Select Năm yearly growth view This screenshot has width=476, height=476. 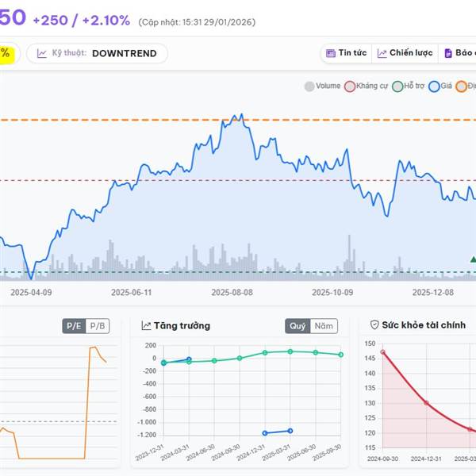point(324,326)
